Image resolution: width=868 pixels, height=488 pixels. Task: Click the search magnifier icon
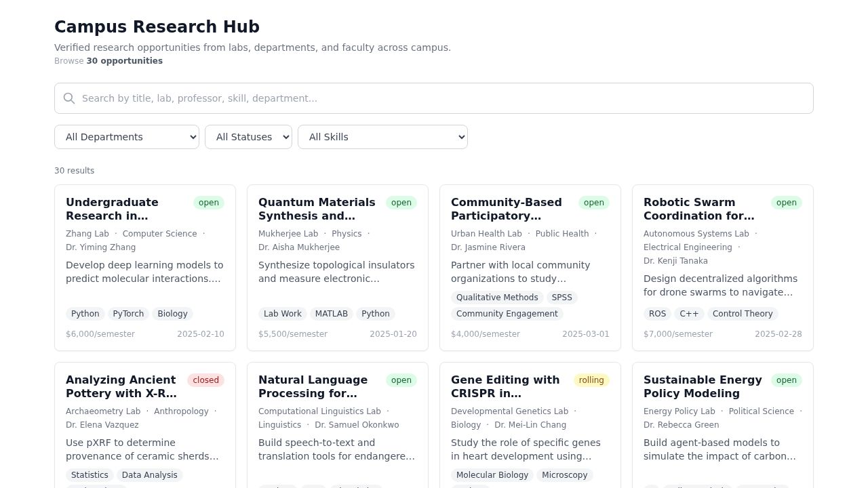click(69, 98)
